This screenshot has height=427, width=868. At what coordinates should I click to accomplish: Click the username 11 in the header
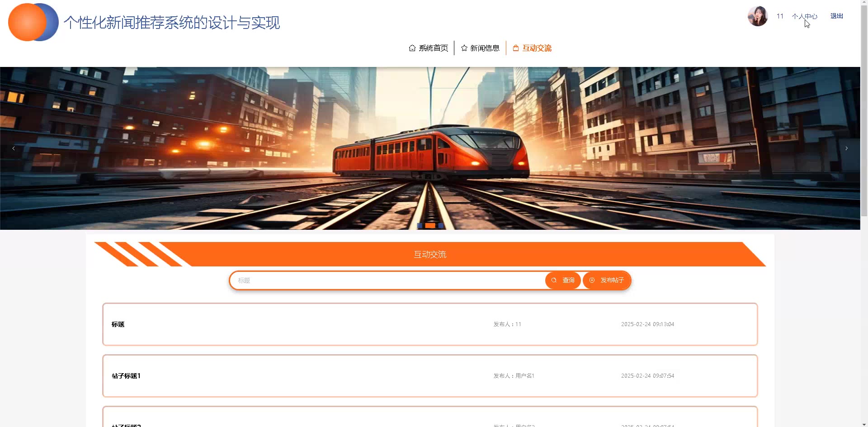pyautogui.click(x=780, y=16)
